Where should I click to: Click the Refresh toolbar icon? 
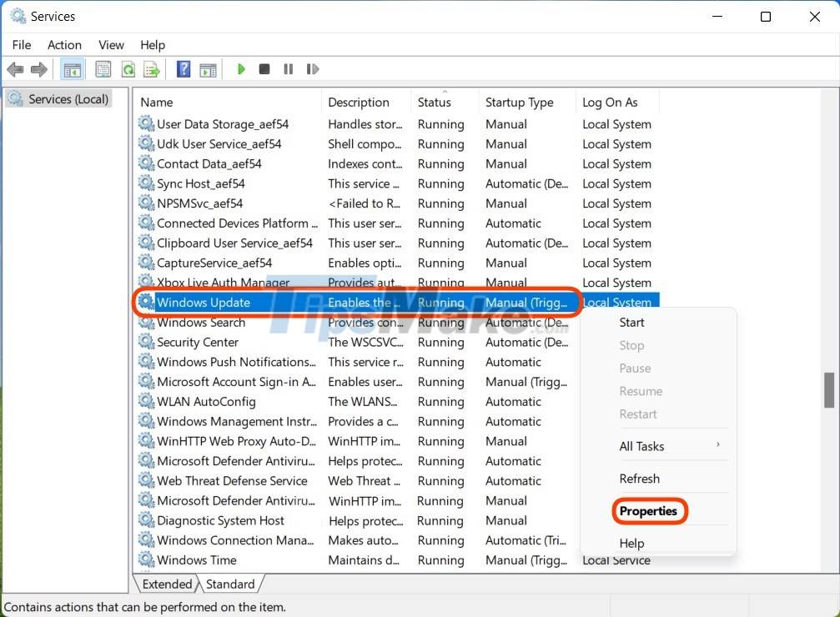tap(128, 69)
